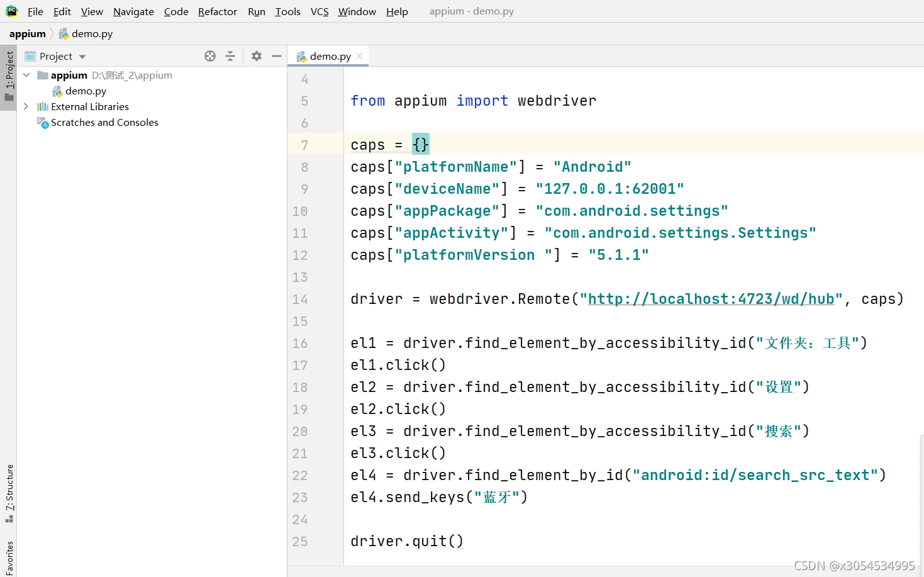Click the "127.0.0.1:62001" string value
This screenshot has width=924, height=577.
pyautogui.click(x=610, y=189)
